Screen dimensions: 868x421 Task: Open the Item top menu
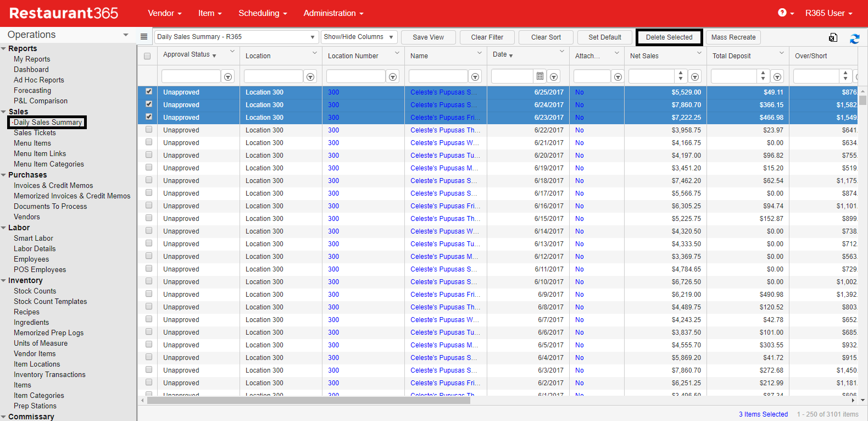point(210,13)
